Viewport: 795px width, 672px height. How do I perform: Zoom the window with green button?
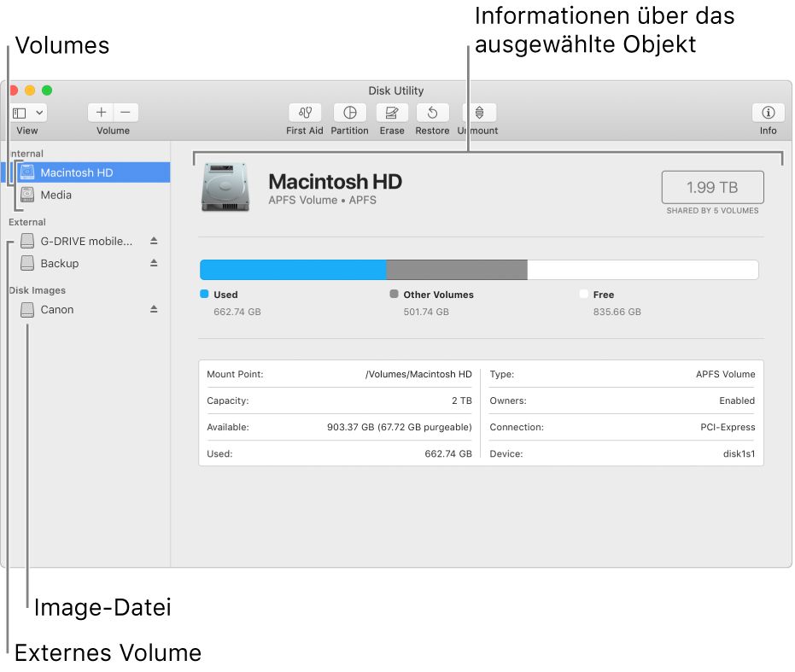[x=47, y=91]
